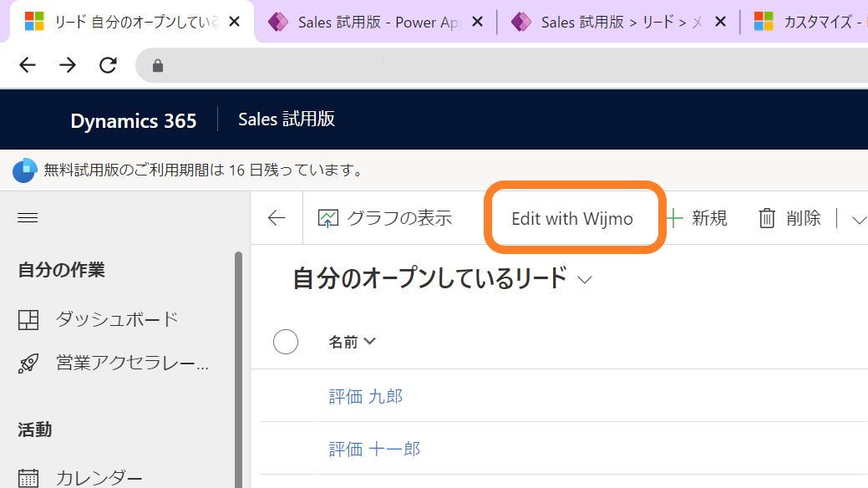Click the Edit with Wijmo command
Image resolution: width=868 pixels, height=488 pixels.
coord(572,218)
